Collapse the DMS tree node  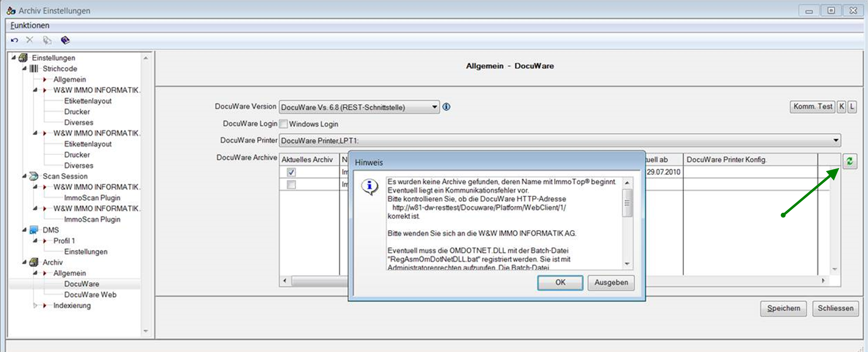tap(24, 230)
